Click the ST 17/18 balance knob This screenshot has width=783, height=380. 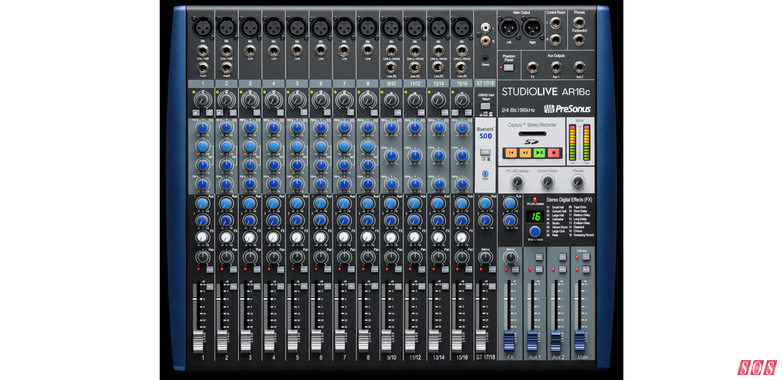484,258
